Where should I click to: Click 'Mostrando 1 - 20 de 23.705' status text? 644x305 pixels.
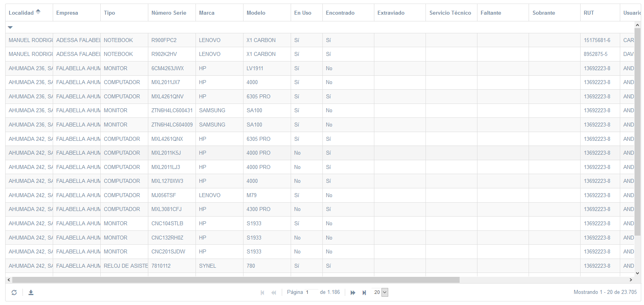(x=605, y=292)
